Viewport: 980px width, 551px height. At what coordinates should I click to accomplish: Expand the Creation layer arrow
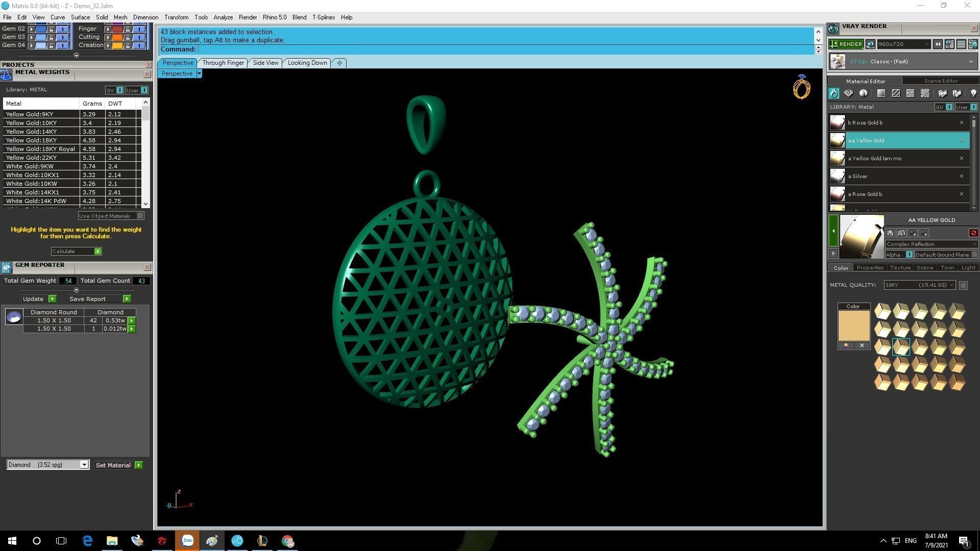[108, 45]
